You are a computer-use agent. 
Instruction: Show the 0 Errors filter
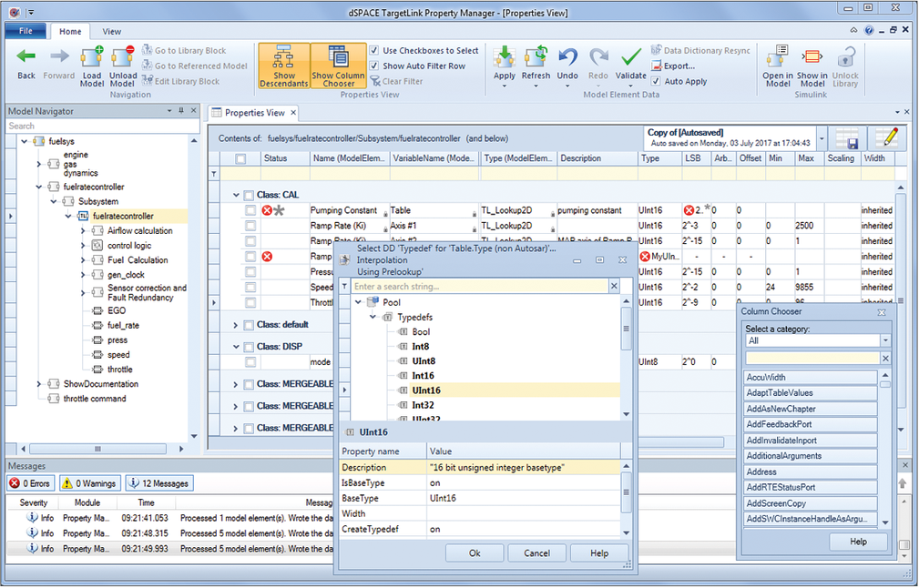pyautogui.click(x=30, y=483)
